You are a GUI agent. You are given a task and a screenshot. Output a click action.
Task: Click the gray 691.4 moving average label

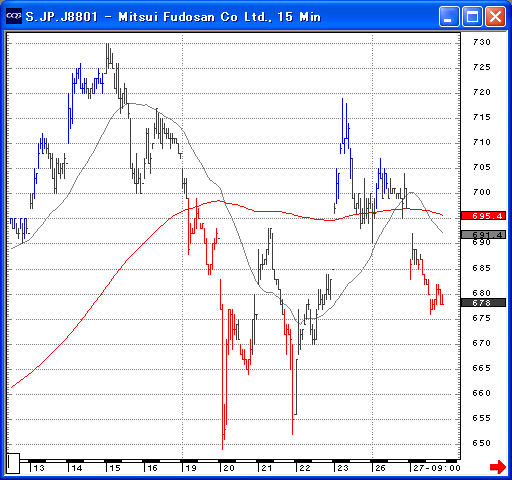click(x=483, y=235)
